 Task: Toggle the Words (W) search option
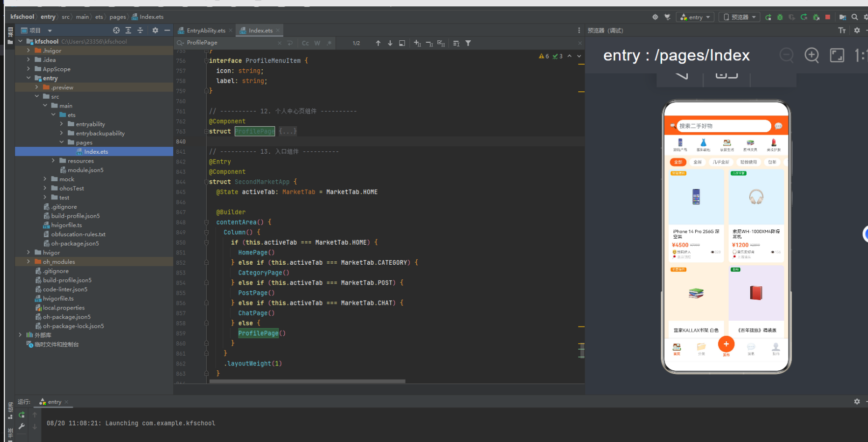pyautogui.click(x=317, y=43)
